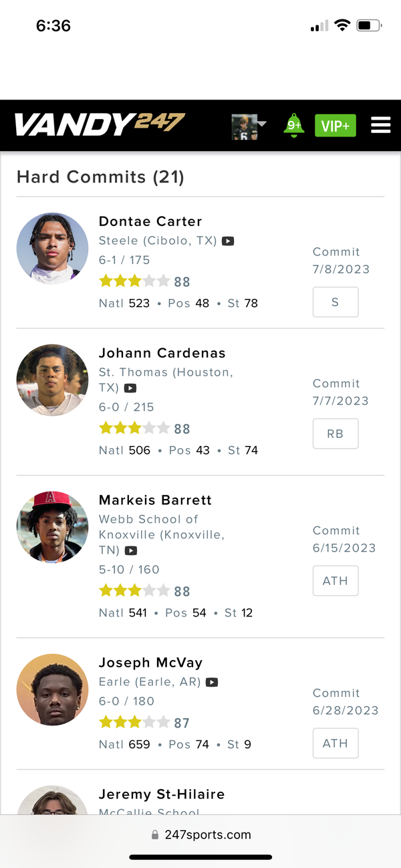The height and width of the screenshot is (868, 401).
Task: Tap the lock icon beside 247sports.com
Action: pos(155,835)
